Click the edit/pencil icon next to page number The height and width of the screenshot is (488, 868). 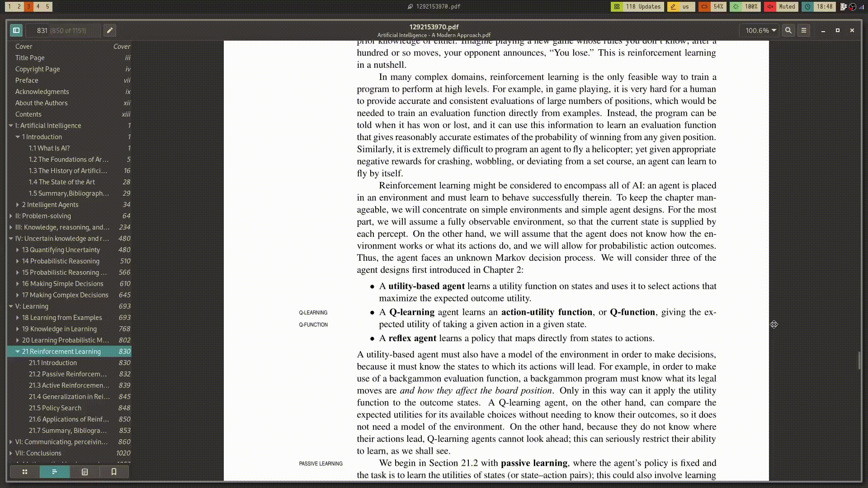[x=110, y=30]
